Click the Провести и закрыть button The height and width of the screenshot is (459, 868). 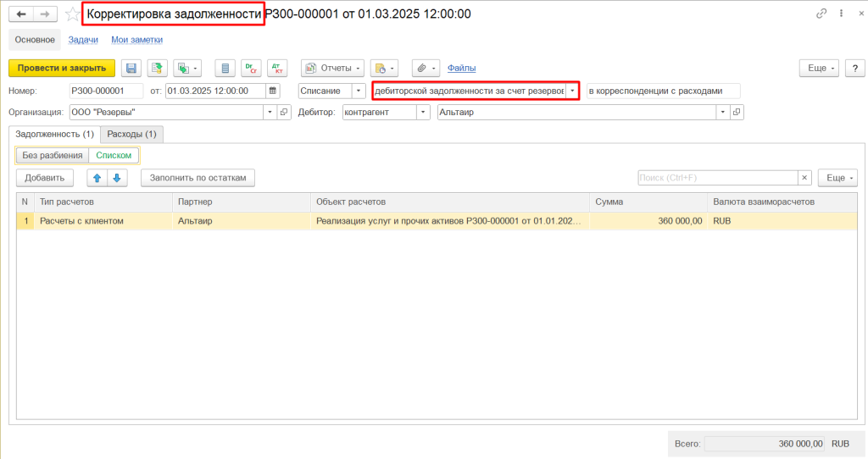click(x=61, y=68)
